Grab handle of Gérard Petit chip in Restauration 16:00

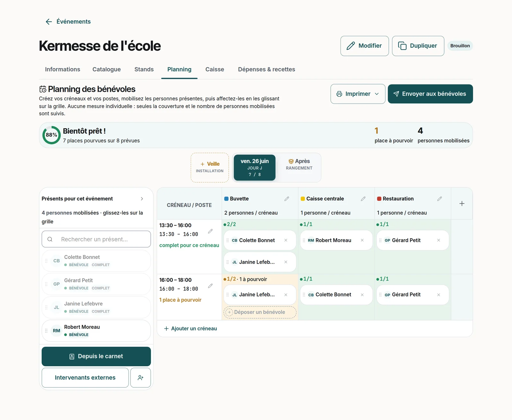(x=380, y=295)
